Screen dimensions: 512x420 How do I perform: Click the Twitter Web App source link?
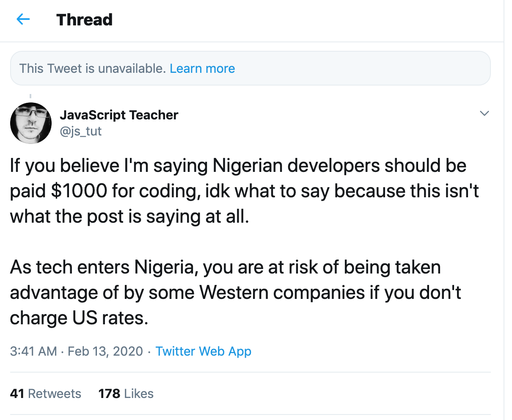pos(203,351)
